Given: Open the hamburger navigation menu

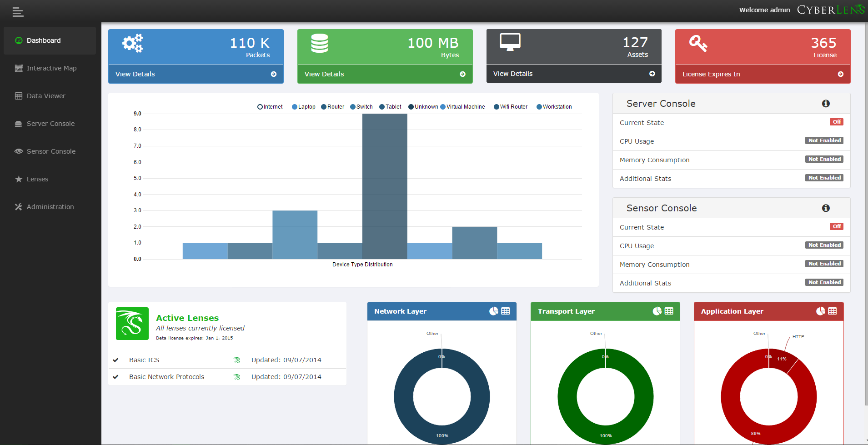Looking at the screenshot, I should click(x=18, y=11).
